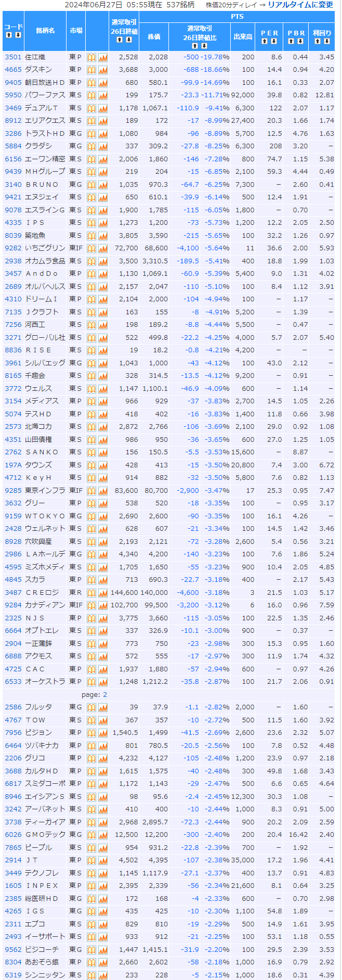Sort 利回り column ascending arrow

(317, 41)
